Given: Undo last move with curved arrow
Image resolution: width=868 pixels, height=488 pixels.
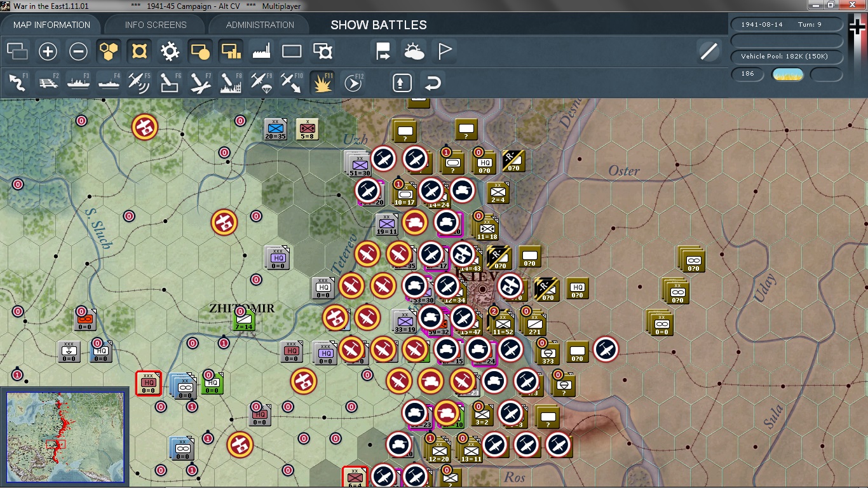Looking at the screenshot, I should (433, 83).
